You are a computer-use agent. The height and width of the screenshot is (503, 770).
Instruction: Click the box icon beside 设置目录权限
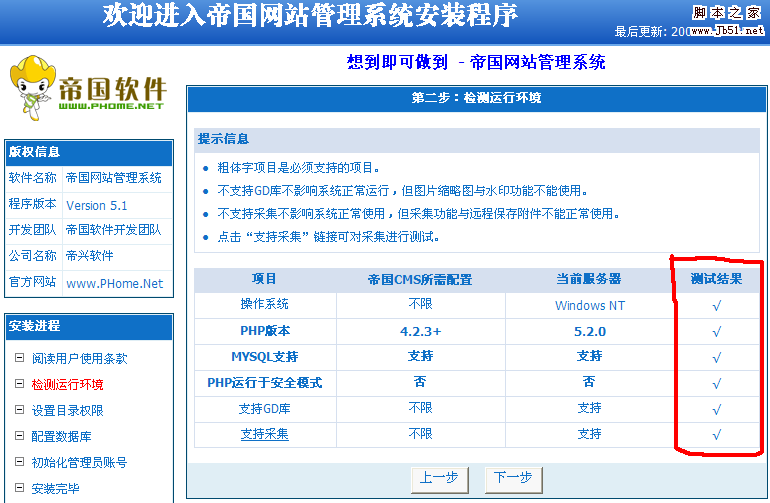tap(18, 410)
